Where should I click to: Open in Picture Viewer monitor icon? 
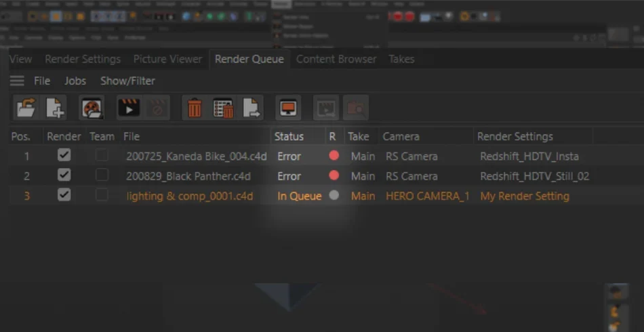pyautogui.click(x=288, y=108)
